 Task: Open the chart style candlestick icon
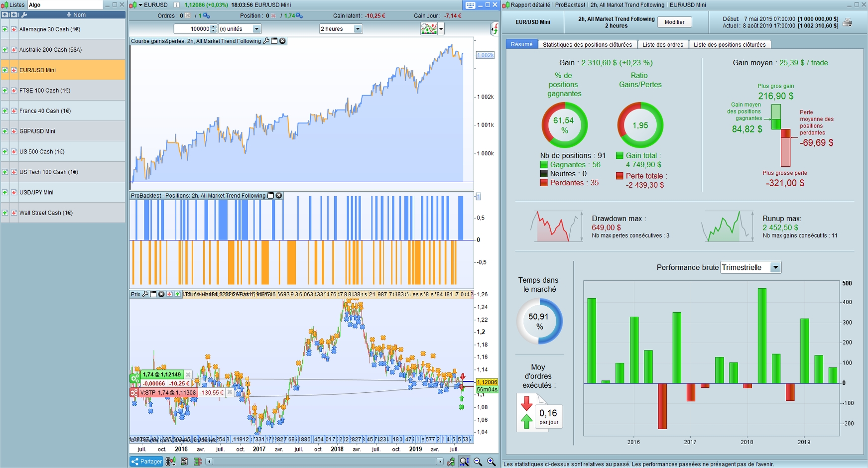(x=170, y=462)
